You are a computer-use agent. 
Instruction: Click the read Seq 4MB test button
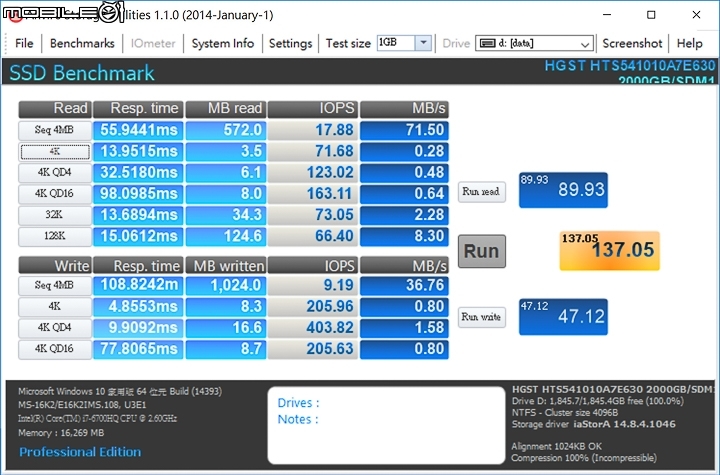55,130
